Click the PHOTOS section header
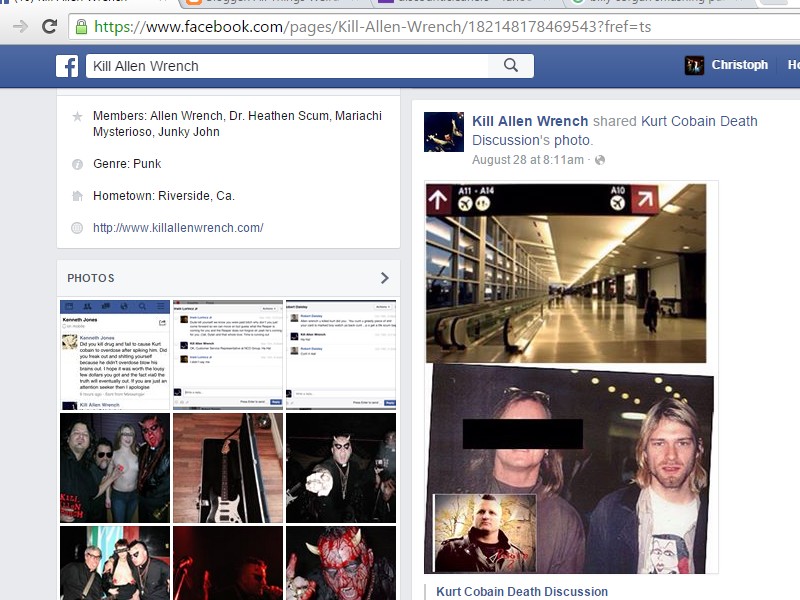800x600 pixels. (91, 278)
